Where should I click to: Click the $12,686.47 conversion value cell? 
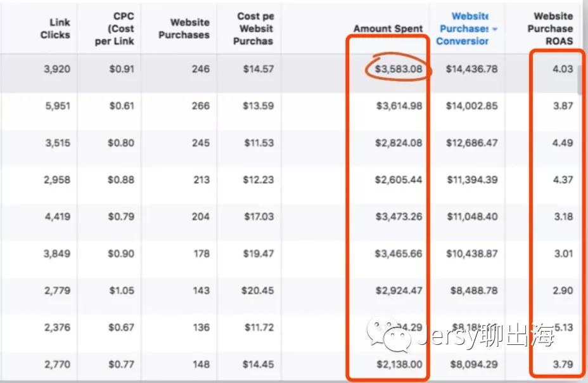471,143
